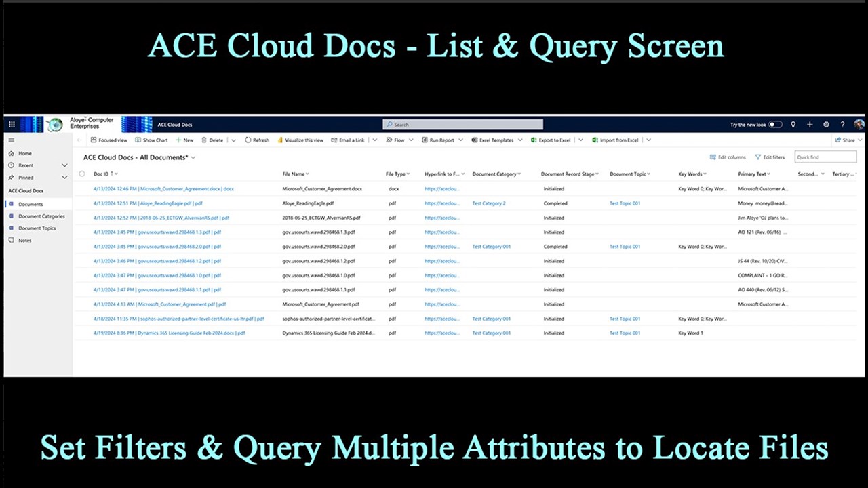Click Visualize this view
868x488 pixels.
pos(300,140)
